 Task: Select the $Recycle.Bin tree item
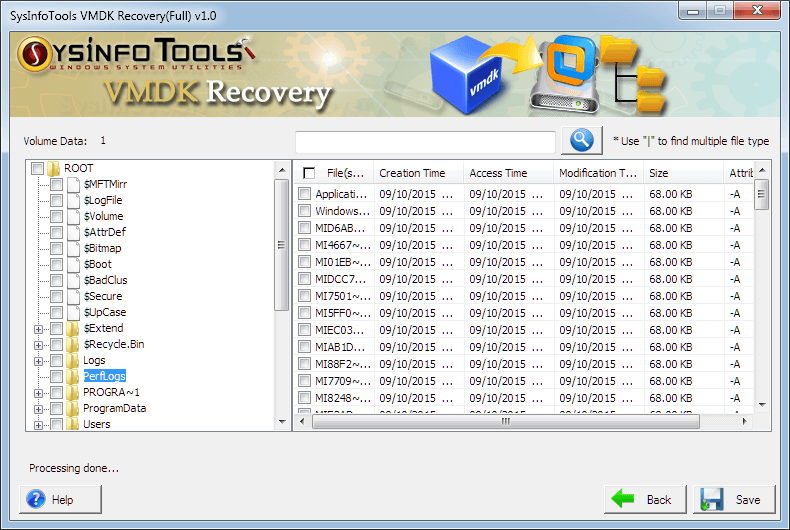[113, 344]
